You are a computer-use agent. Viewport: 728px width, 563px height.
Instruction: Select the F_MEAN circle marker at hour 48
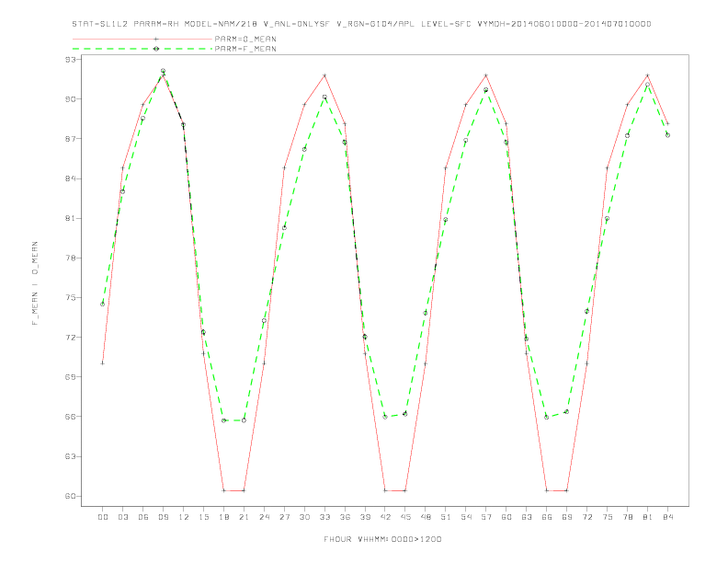[426, 313]
